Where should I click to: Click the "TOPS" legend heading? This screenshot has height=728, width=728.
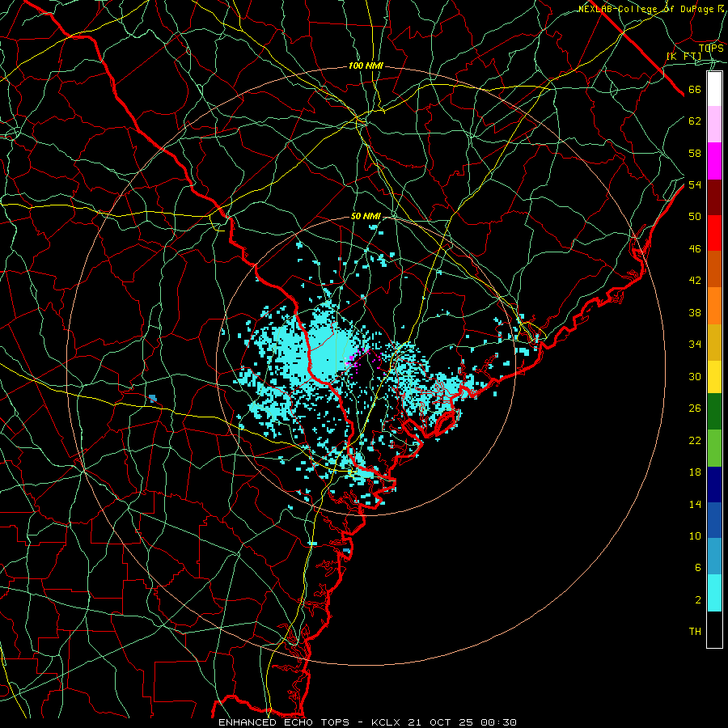coord(711,48)
